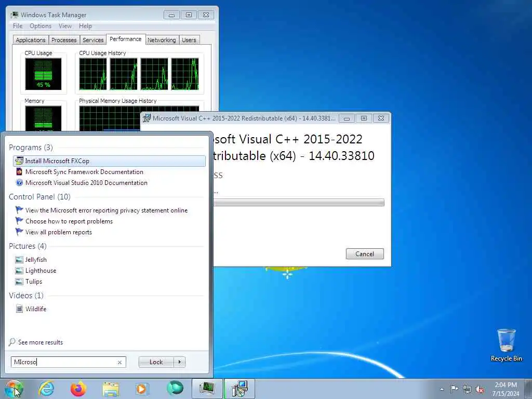
Task: Click the Install Microsoft FXCop icon
Action: click(x=19, y=161)
